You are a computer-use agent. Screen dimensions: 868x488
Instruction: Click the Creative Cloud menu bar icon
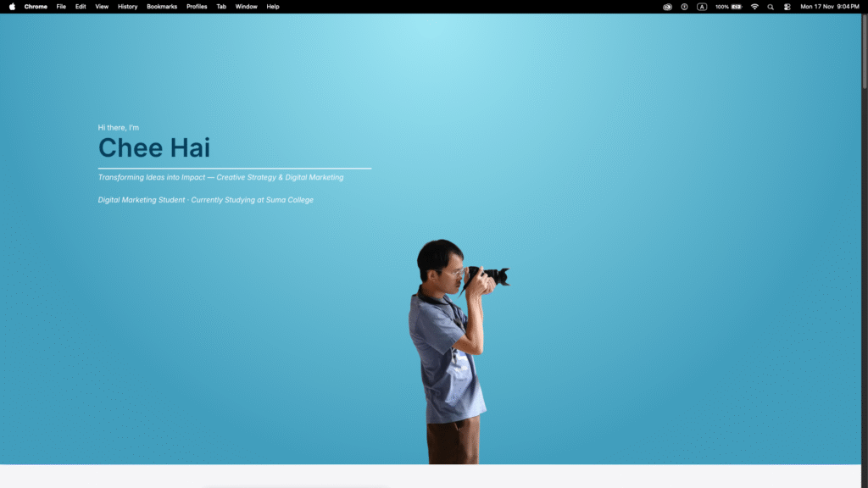(667, 6)
